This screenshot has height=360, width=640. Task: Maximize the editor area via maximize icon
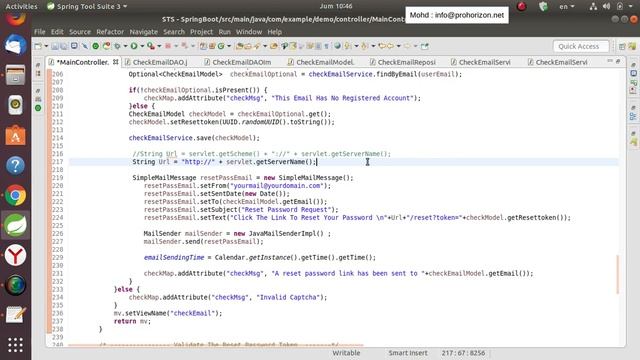point(618,61)
